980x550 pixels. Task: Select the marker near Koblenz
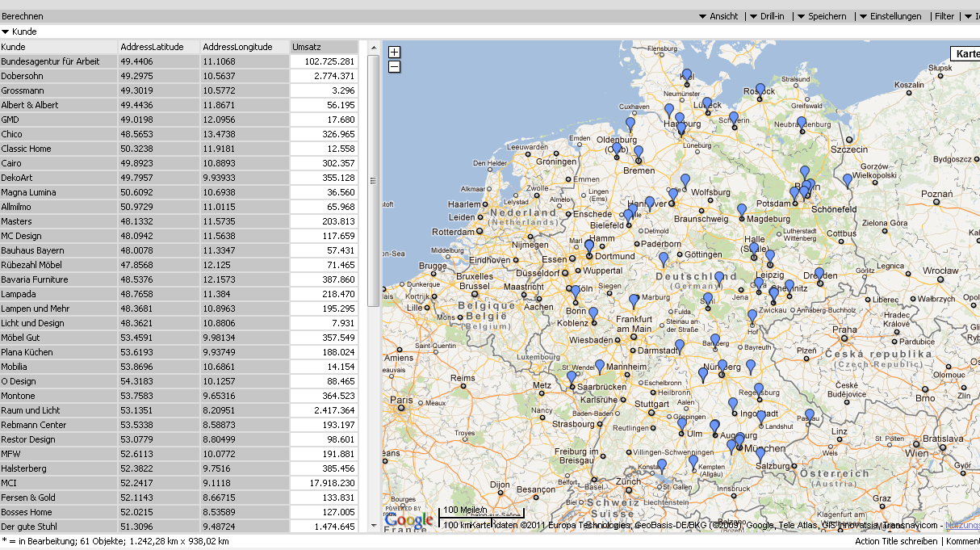593,314
